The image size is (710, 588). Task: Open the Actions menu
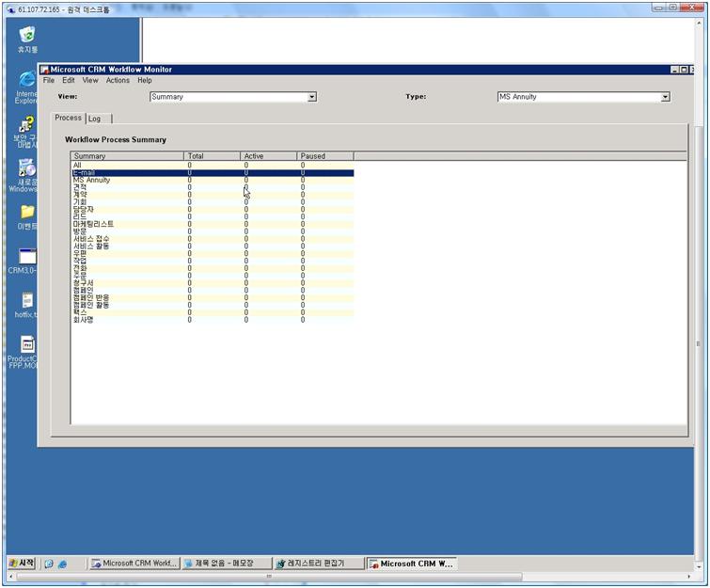tap(118, 80)
